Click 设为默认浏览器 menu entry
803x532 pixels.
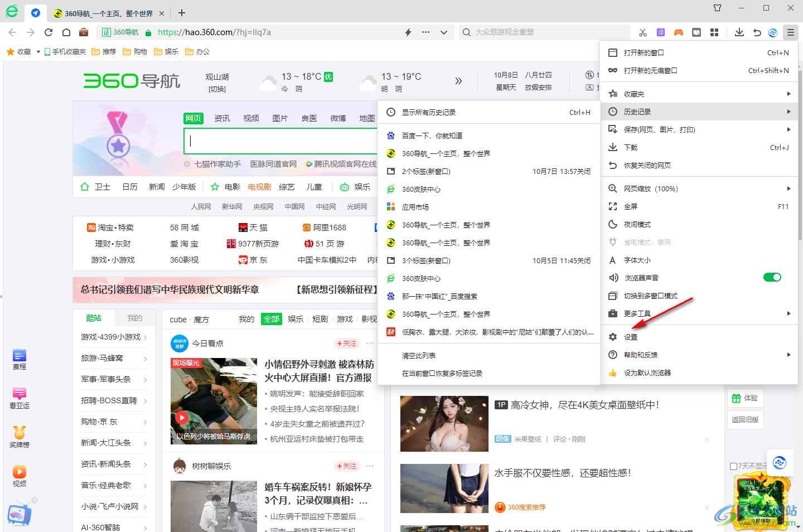pos(699,373)
